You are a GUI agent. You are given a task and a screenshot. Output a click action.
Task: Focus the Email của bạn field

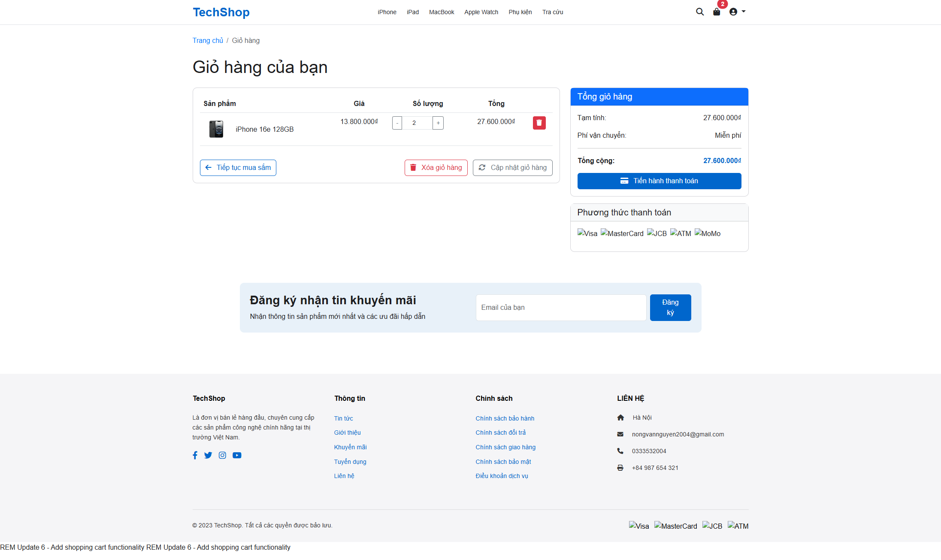[560, 308]
